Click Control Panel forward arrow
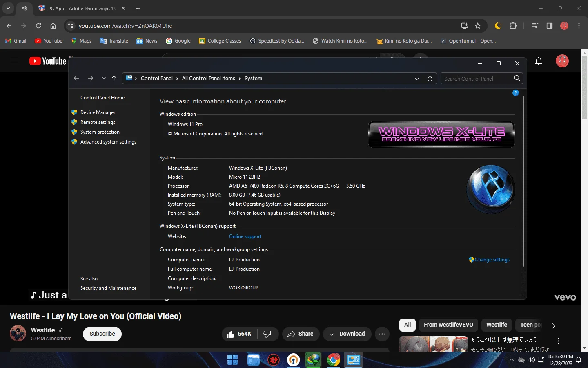588x368 pixels. coord(91,79)
